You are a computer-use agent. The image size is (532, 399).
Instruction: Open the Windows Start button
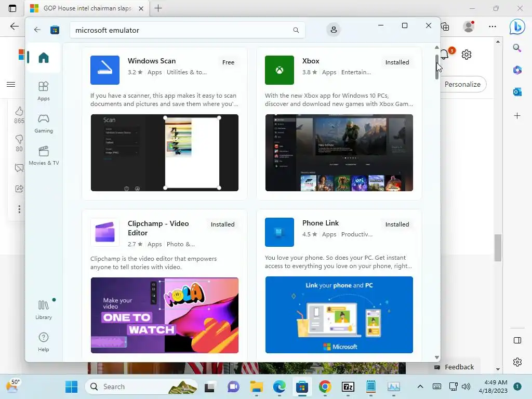(x=71, y=387)
